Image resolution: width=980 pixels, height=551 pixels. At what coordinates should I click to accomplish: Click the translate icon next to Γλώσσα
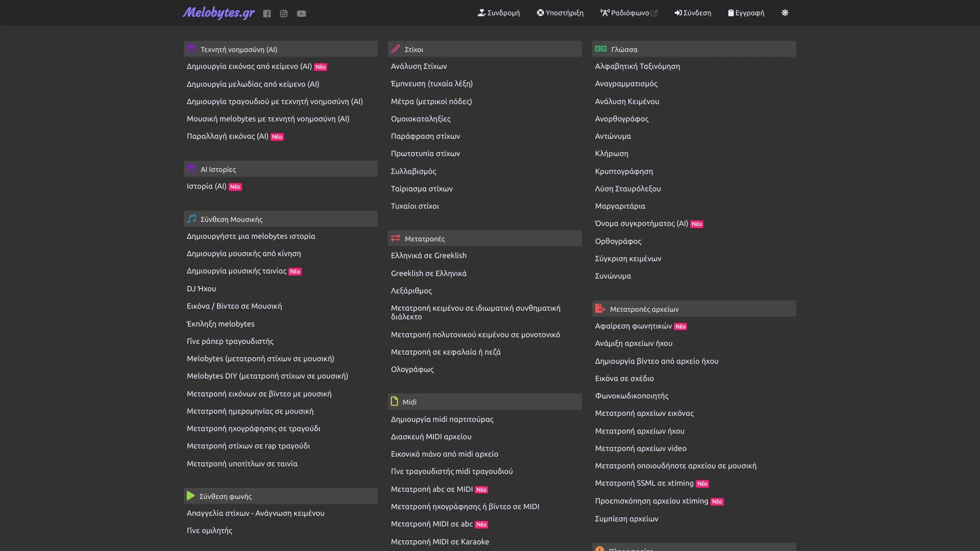(x=600, y=49)
